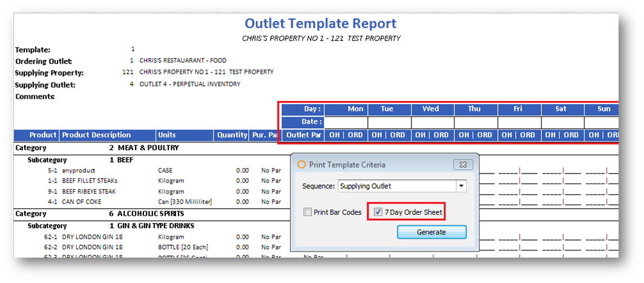
Task: Select the Quantity column header
Action: [232, 135]
